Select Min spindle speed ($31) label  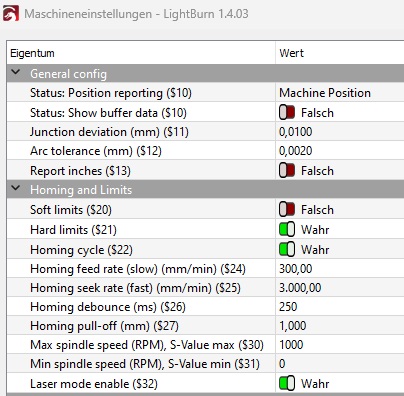[x=145, y=364]
